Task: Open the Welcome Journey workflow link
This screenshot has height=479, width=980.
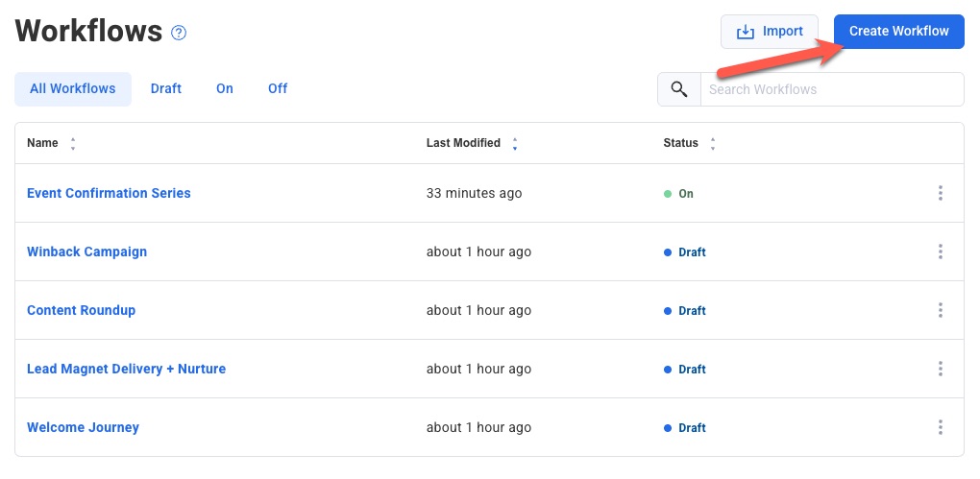Action: (x=83, y=427)
